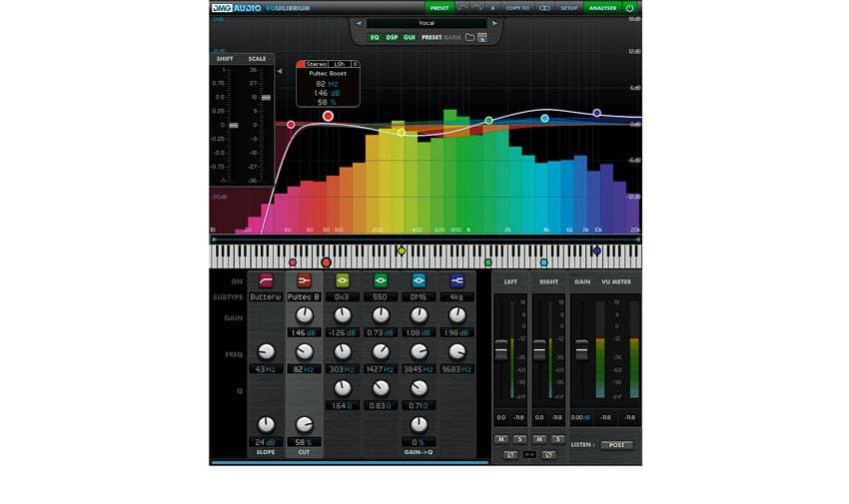Mute the Right channel
Viewport: 849px width, 504px height.
(539, 439)
